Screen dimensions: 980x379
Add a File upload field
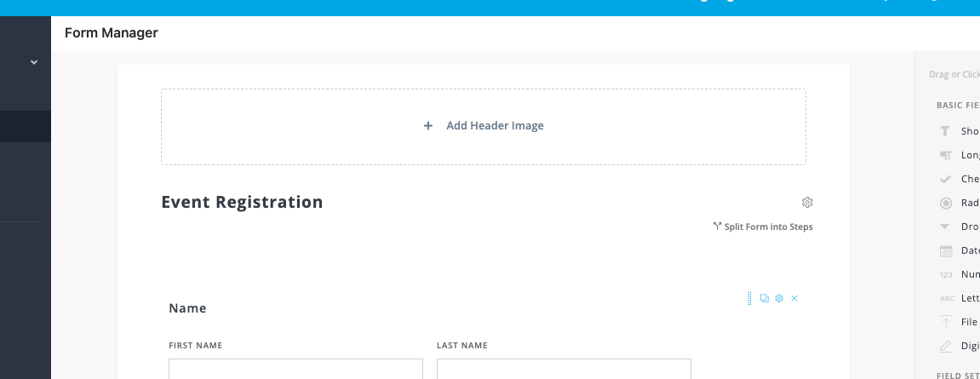point(958,322)
